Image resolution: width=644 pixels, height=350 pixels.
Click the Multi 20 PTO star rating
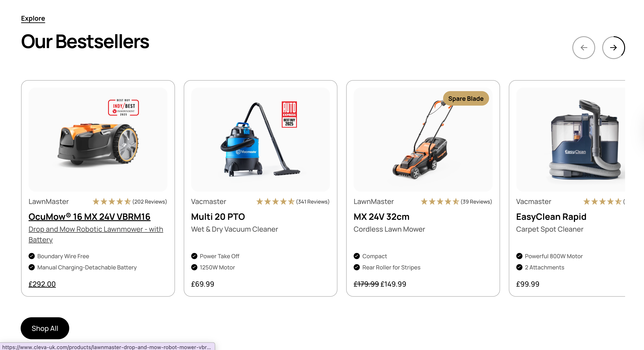pos(275,202)
